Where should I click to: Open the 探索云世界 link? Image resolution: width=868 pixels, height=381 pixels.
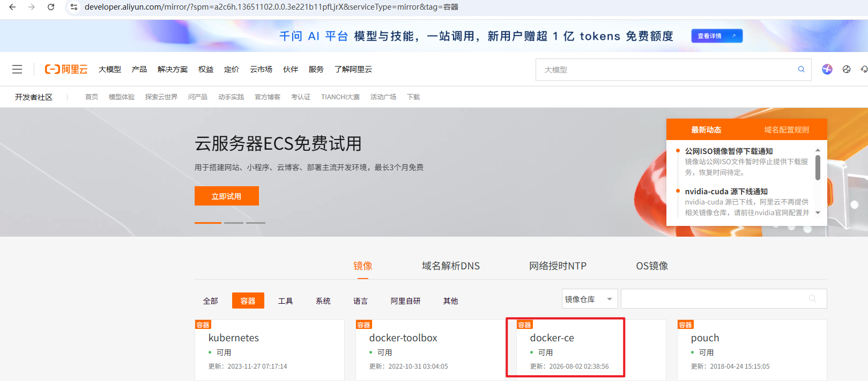pyautogui.click(x=161, y=97)
